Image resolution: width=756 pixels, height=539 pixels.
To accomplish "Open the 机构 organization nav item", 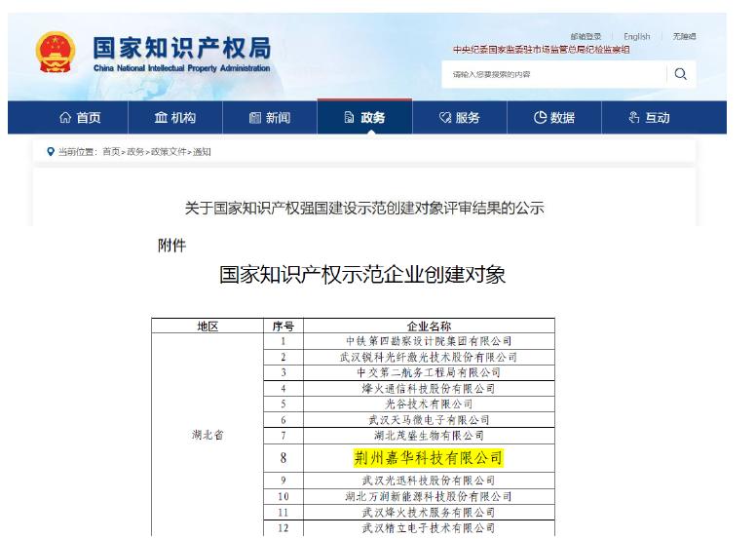I will pos(175,118).
